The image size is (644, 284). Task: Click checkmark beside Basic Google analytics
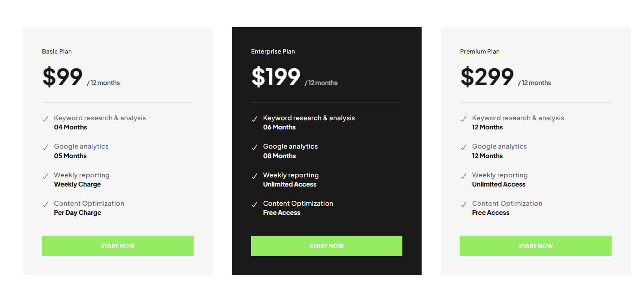coord(45,147)
